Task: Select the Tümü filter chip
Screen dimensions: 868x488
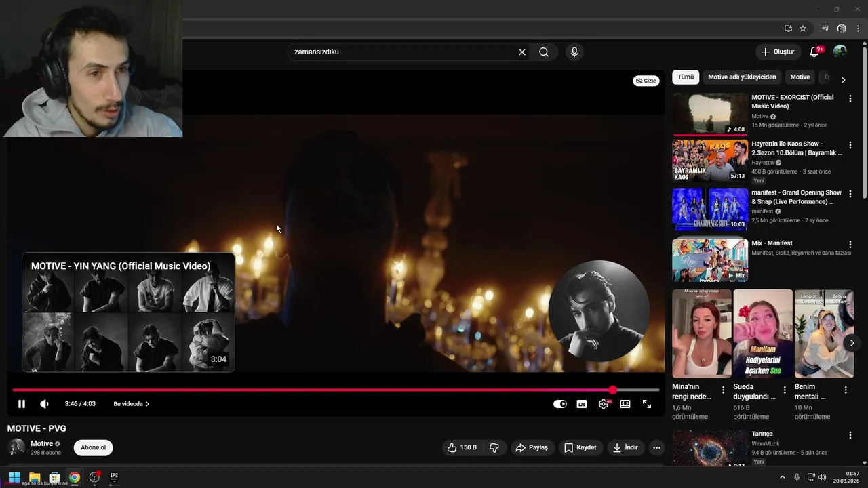Action: tap(686, 77)
